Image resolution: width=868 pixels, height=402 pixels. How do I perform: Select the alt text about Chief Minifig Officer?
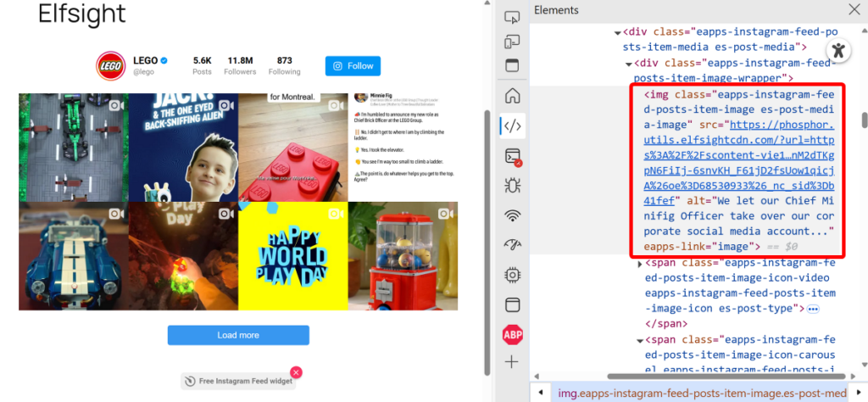[739, 216]
